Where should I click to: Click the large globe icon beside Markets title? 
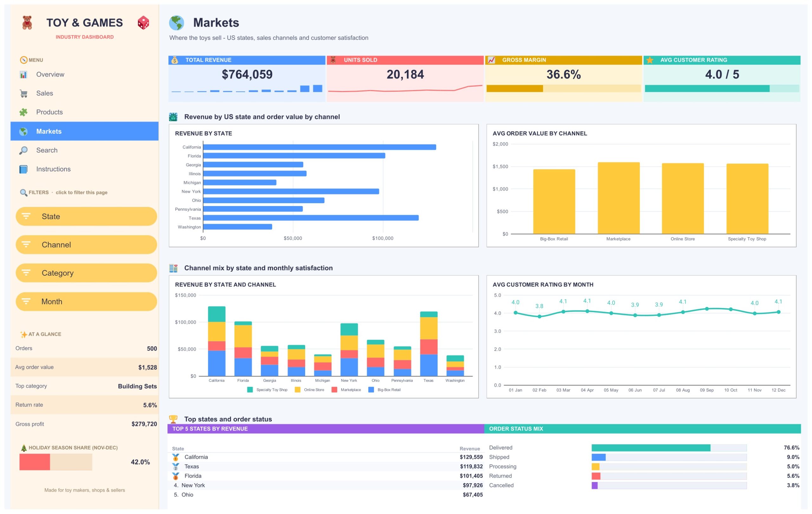(176, 23)
